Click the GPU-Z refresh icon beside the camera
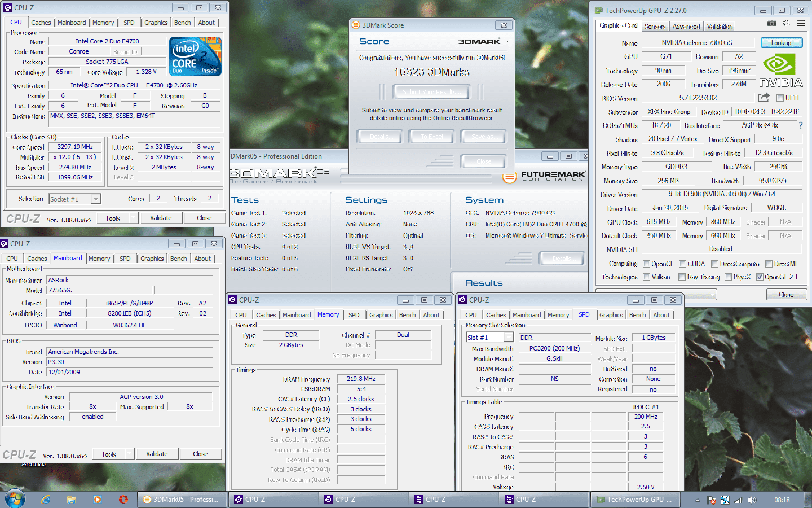Screen dimensions: 812x508 [786, 23]
